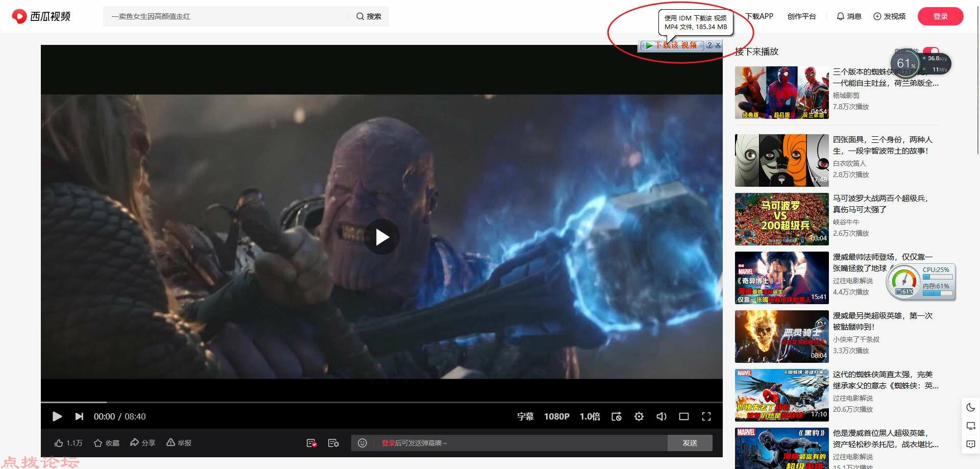This screenshot has height=469, width=980.
Task: Click the 61% memory accelerator ball
Action: click(x=905, y=64)
